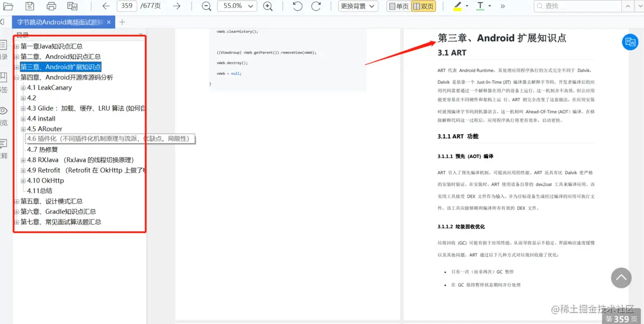644x324 pixels.
Task: Print the document with the printer icon
Action: [51, 6]
